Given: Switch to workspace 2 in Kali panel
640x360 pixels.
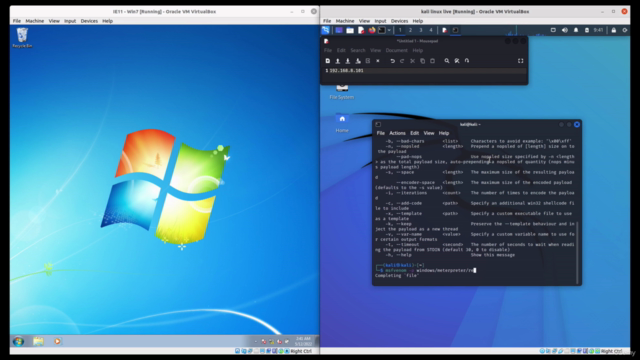Looking at the screenshot, I should (410, 30).
